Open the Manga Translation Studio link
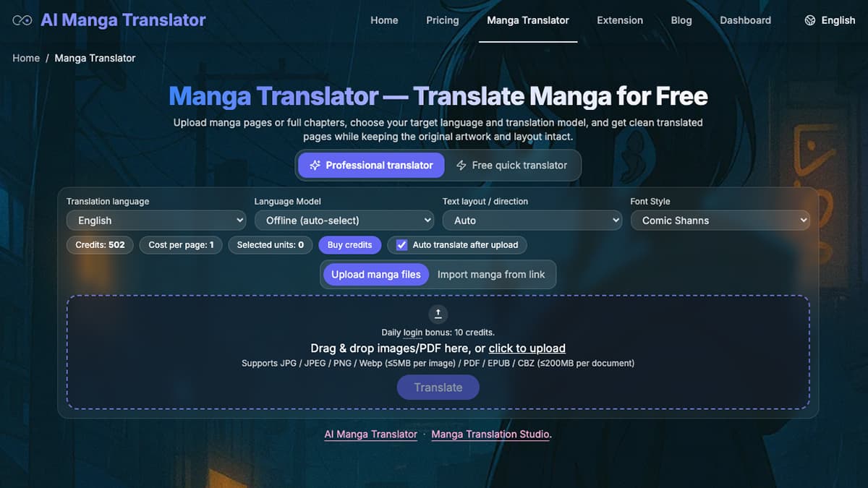Viewport: 868px width, 488px height. pyautogui.click(x=490, y=435)
